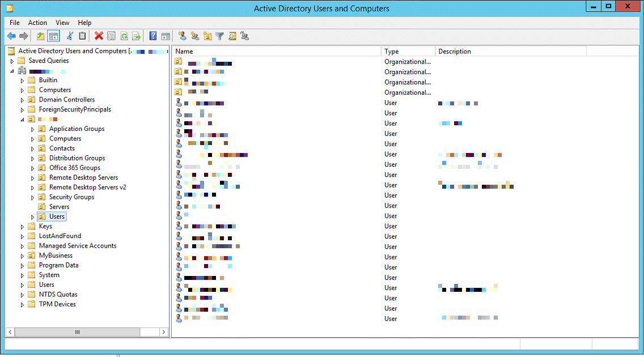The width and height of the screenshot is (644, 357).
Task: Open Help with the question mark icon
Action: [x=152, y=36]
